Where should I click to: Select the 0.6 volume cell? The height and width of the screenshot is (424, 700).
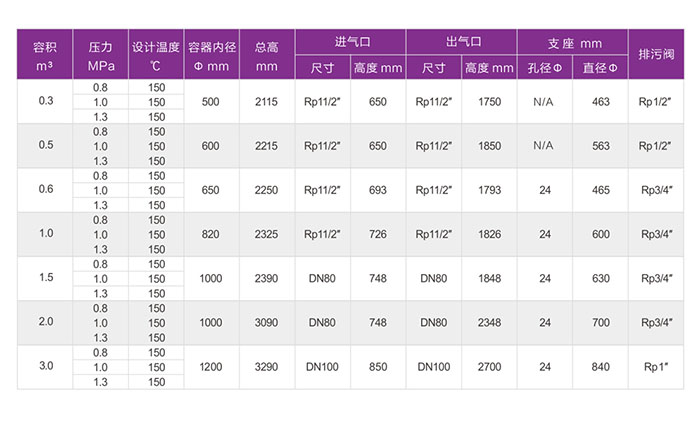pos(46,189)
